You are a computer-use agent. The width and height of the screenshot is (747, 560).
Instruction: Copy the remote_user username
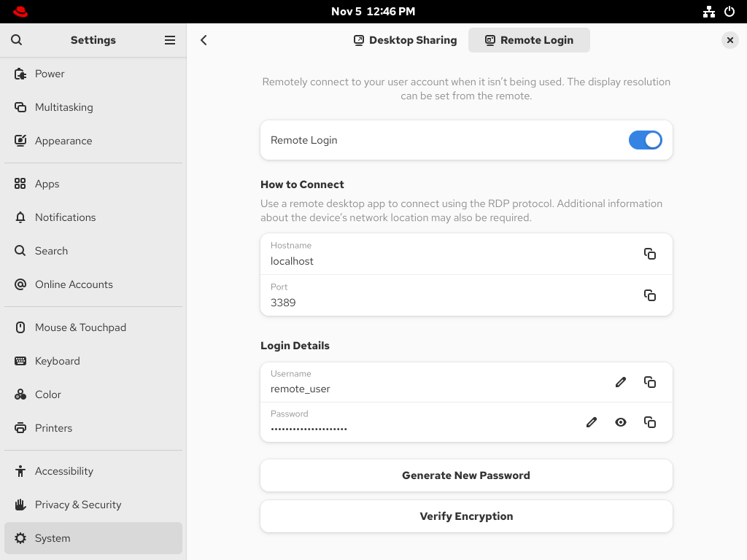coord(650,382)
